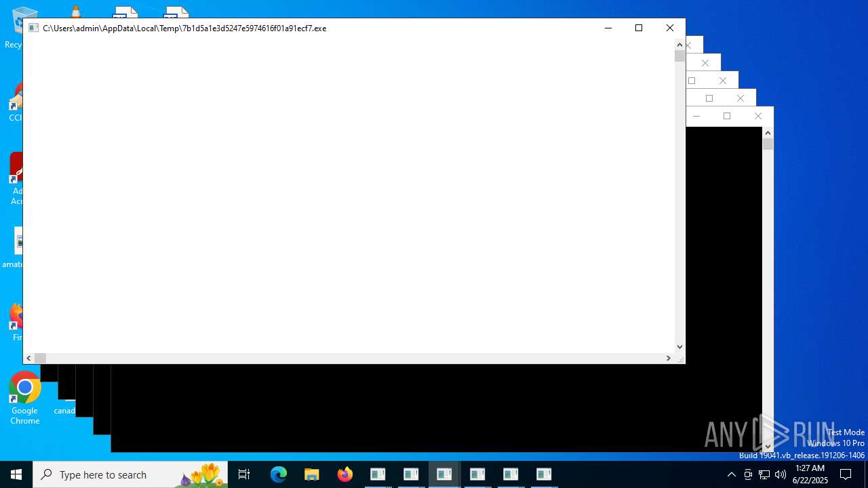This screenshot has height=488, width=868.
Task: Click left arrow of front window's horizontal scrollbar
Action: 28,358
